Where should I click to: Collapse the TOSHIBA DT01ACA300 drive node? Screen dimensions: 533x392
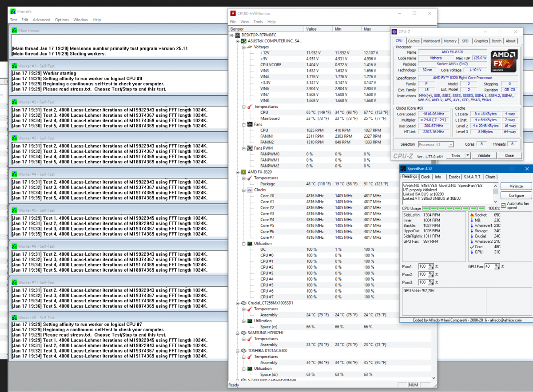tap(237, 351)
